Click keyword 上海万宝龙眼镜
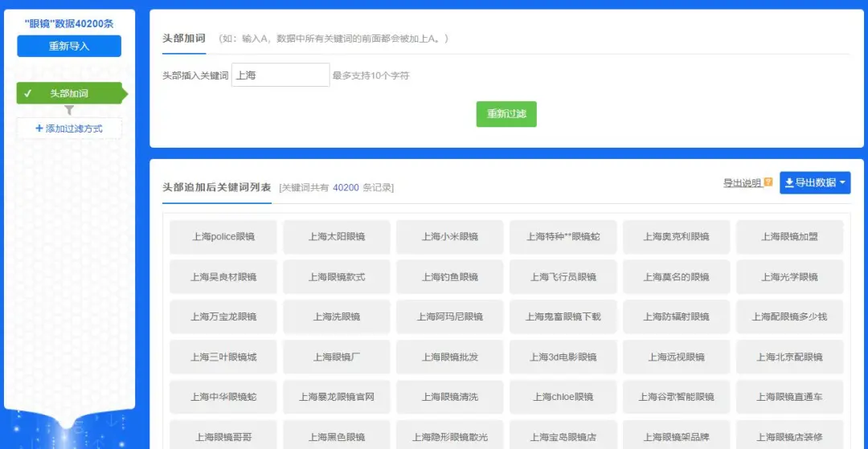This screenshot has width=868, height=449. [223, 316]
